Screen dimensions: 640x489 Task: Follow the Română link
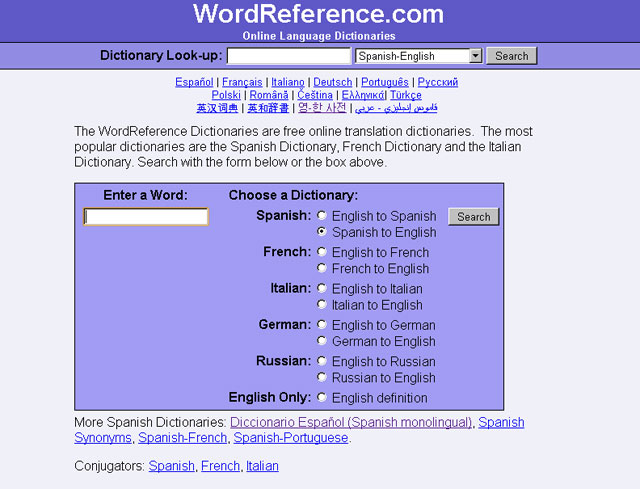pos(269,95)
